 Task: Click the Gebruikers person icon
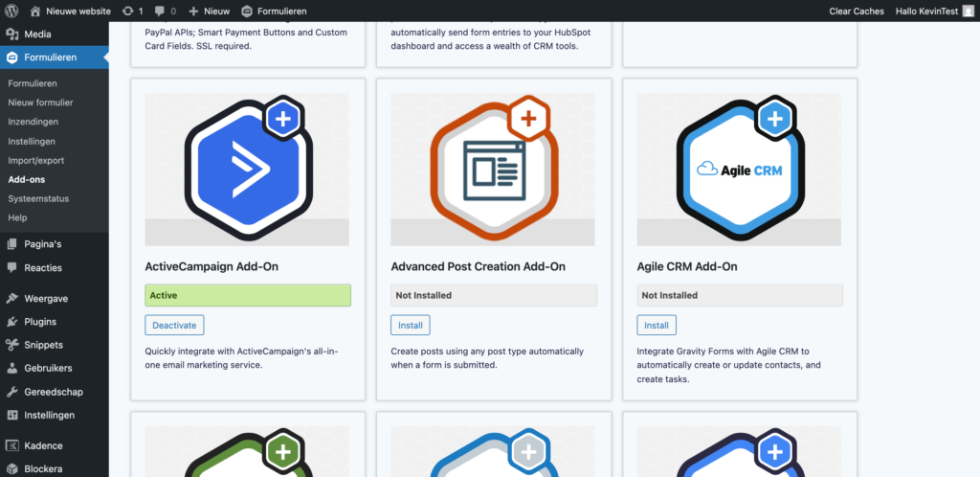[11, 368]
